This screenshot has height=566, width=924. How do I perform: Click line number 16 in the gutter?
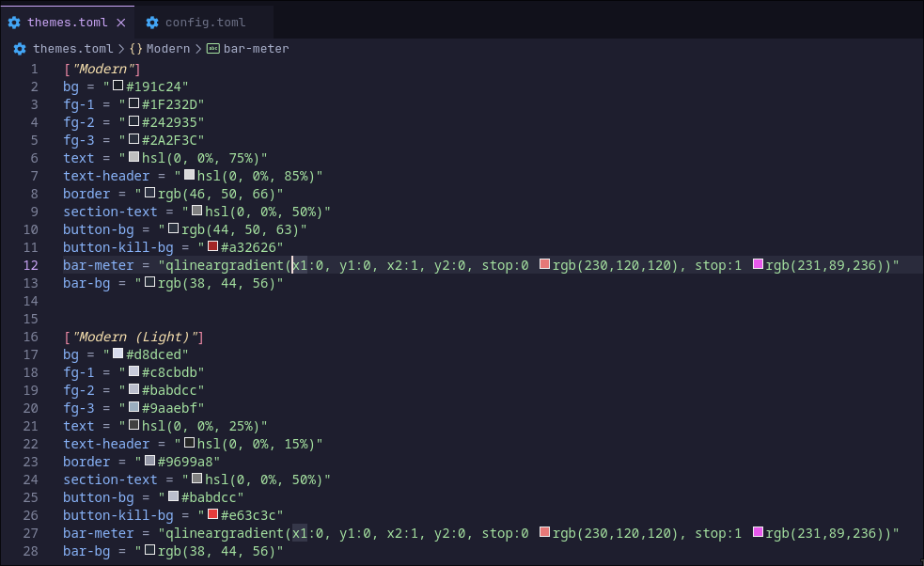[x=32, y=337]
